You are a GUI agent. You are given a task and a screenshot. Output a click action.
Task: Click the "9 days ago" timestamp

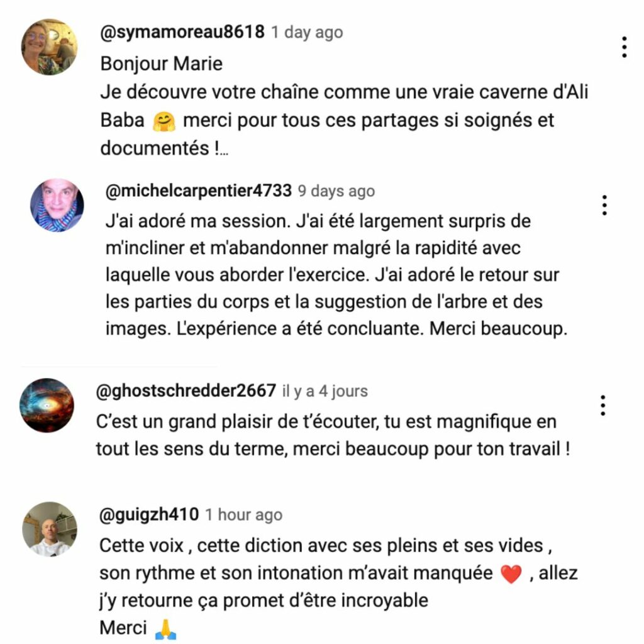click(x=336, y=191)
